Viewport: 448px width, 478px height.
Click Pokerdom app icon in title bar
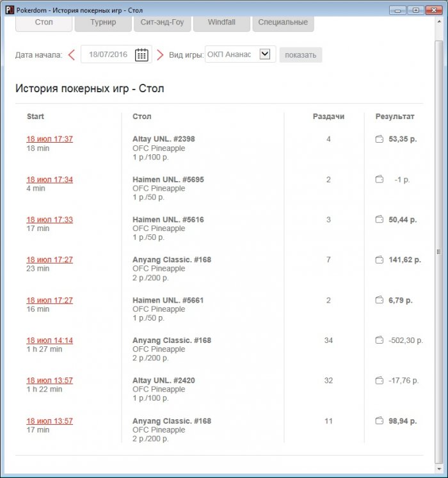10,10
